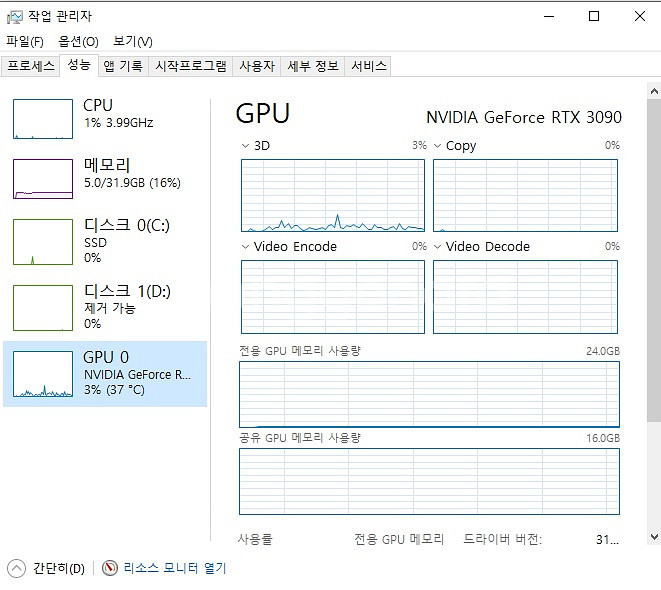The height and width of the screenshot is (590, 661).
Task: Click the 3% (37 °C) GPU value
Action: [114, 390]
